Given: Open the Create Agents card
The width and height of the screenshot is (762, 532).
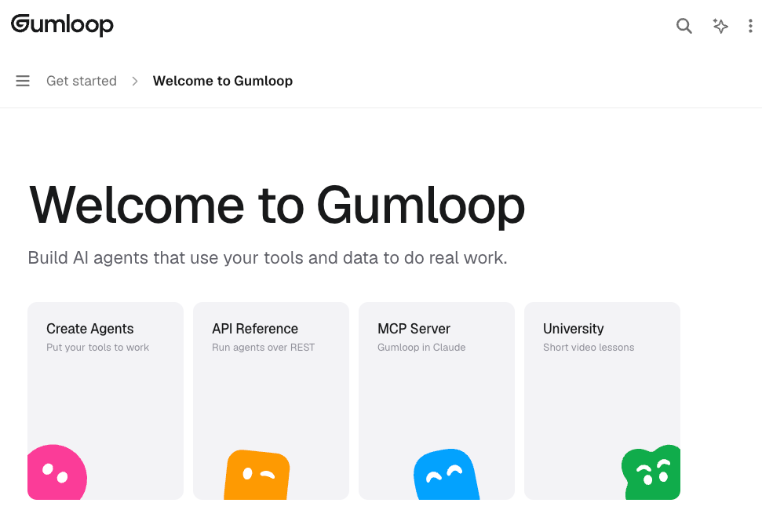Looking at the screenshot, I should 105,401.
